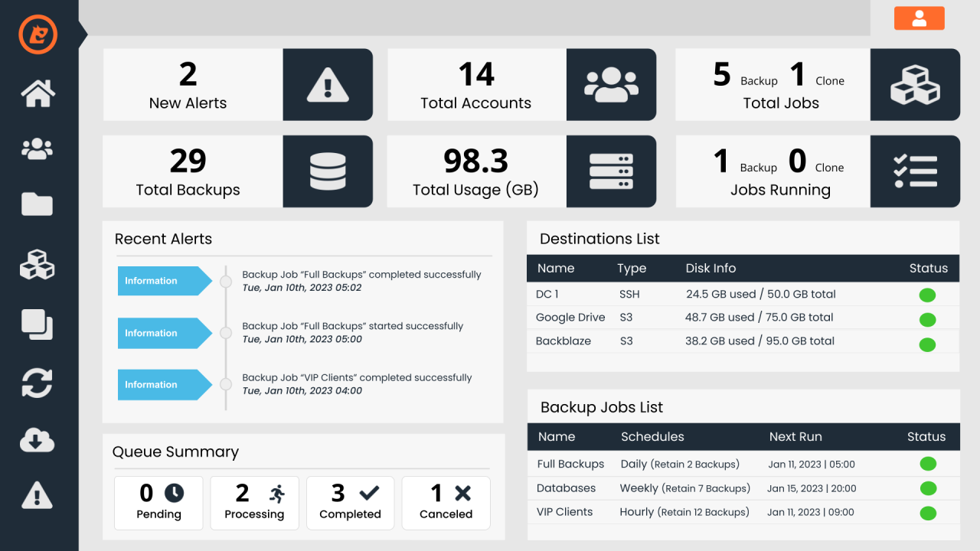Toggle the status indicator for DC 1
Image resolution: width=980 pixels, height=551 pixels.
tap(927, 295)
